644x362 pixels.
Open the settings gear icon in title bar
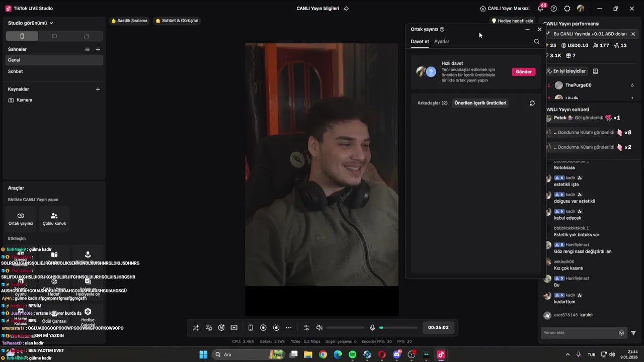coord(567,9)
